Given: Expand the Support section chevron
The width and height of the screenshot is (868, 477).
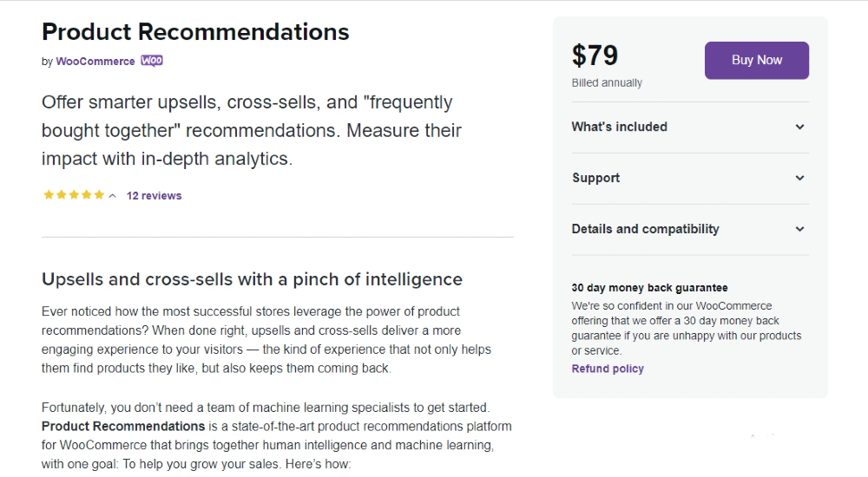Looking at the screenshot, I should pyautogui.click(x=800, y=178).
